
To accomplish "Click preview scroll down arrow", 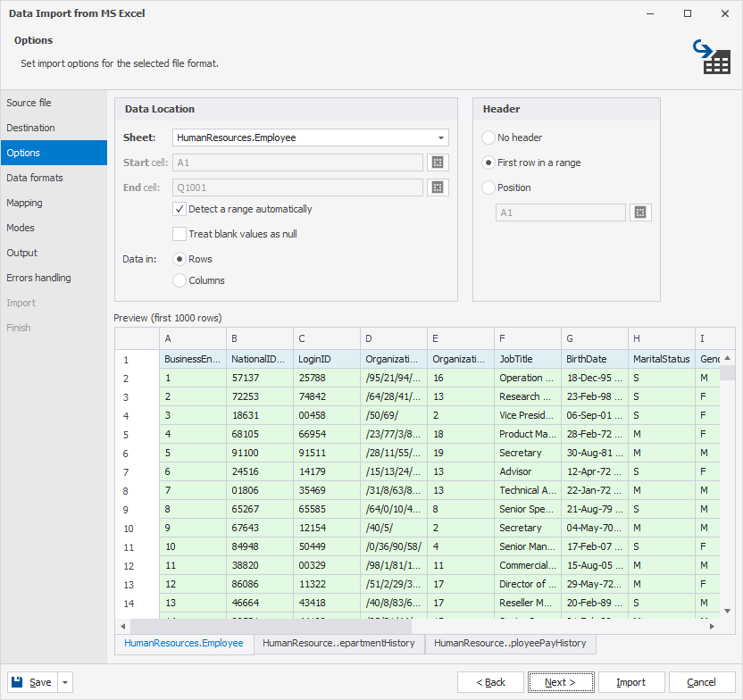I will pyautogui.click(x=727, y=612).
